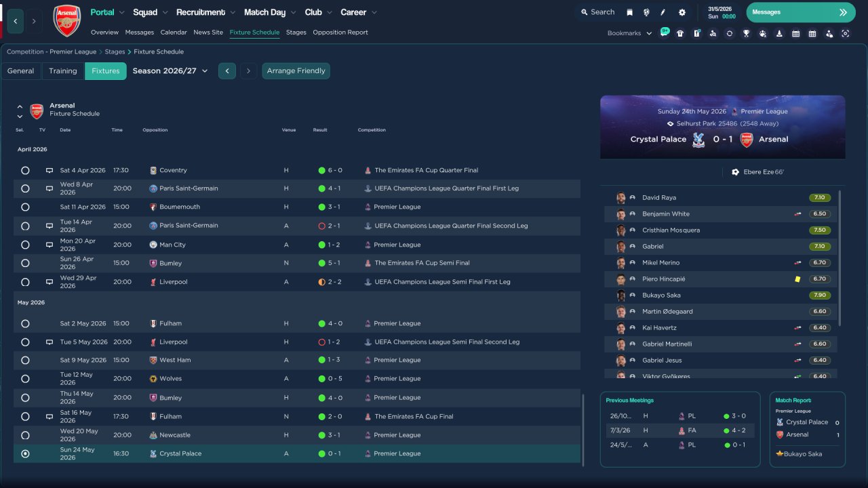Click TV icon on Sat 16 May Fulham row
Screen dimensions: 868x488
click(49, 416)
